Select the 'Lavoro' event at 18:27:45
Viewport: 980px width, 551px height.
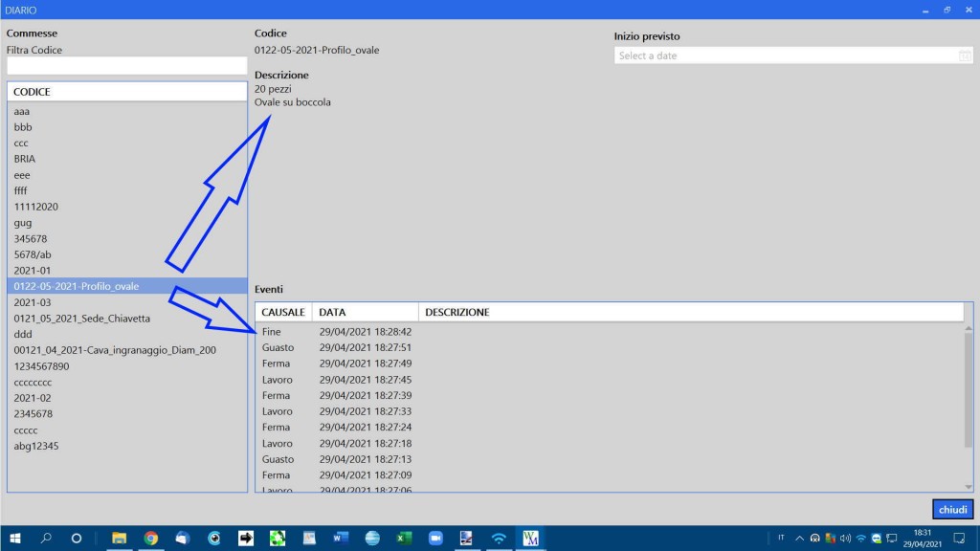pyautogui.click(x=610, y=379)
